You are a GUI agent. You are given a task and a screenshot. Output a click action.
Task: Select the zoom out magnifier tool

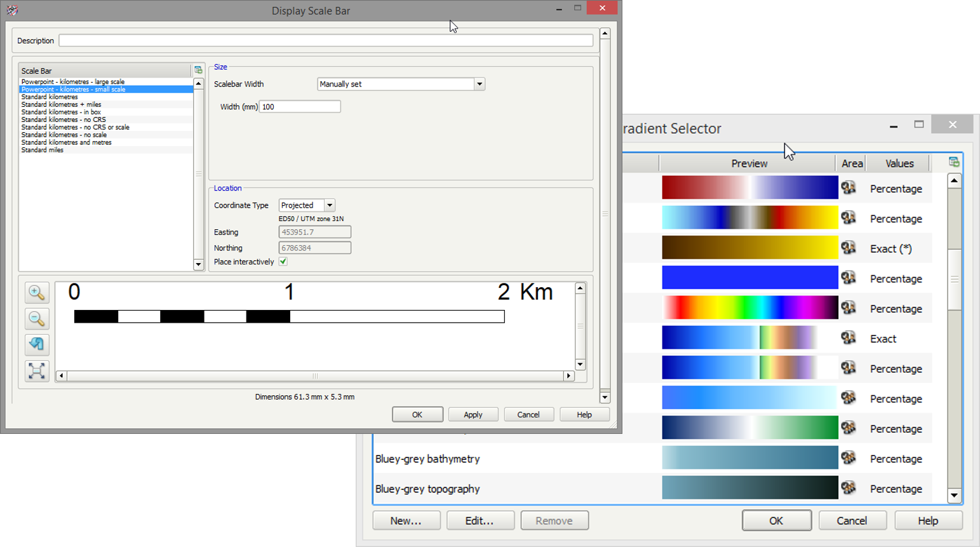point(36,318)
